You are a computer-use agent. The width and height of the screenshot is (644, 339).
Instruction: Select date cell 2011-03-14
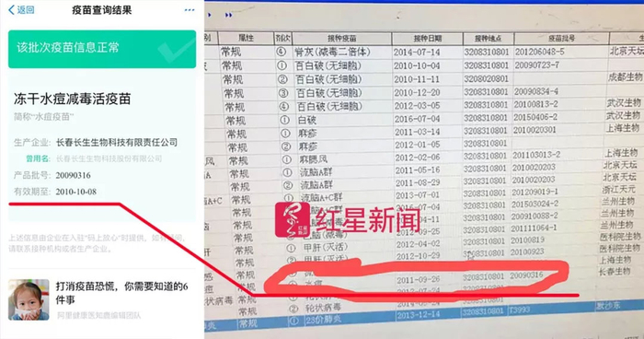pyautogui.click(x=418, y=132)
